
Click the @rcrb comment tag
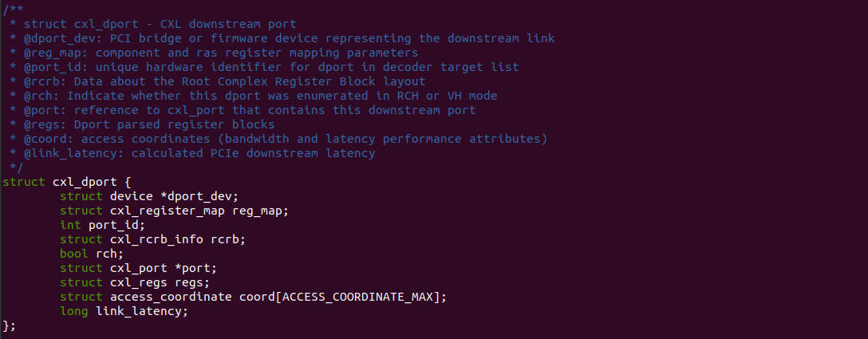coord(32,81)
